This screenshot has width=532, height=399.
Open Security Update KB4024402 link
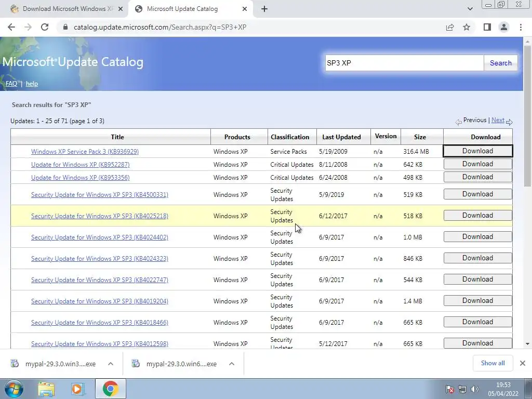100,237
